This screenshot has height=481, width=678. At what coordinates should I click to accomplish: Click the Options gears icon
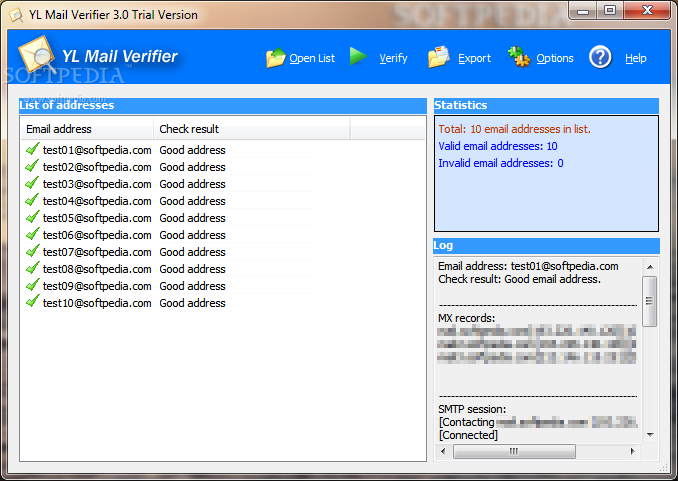[518, 57]
